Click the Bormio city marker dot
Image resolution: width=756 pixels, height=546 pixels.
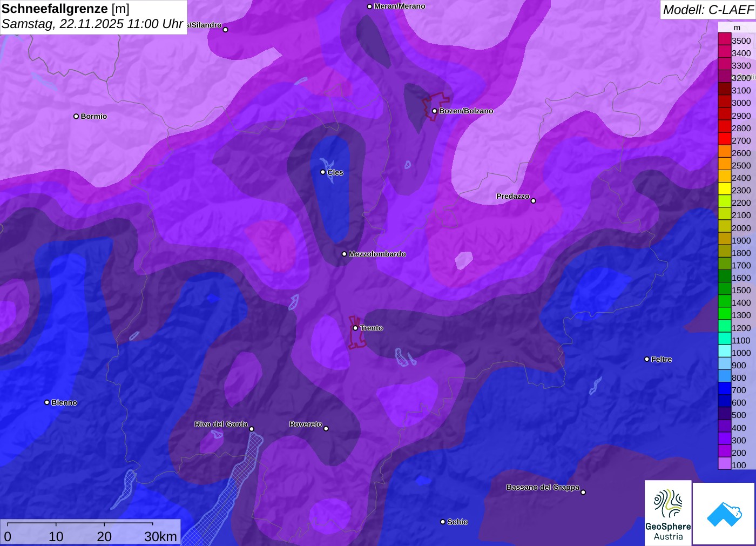click(76, 116)
